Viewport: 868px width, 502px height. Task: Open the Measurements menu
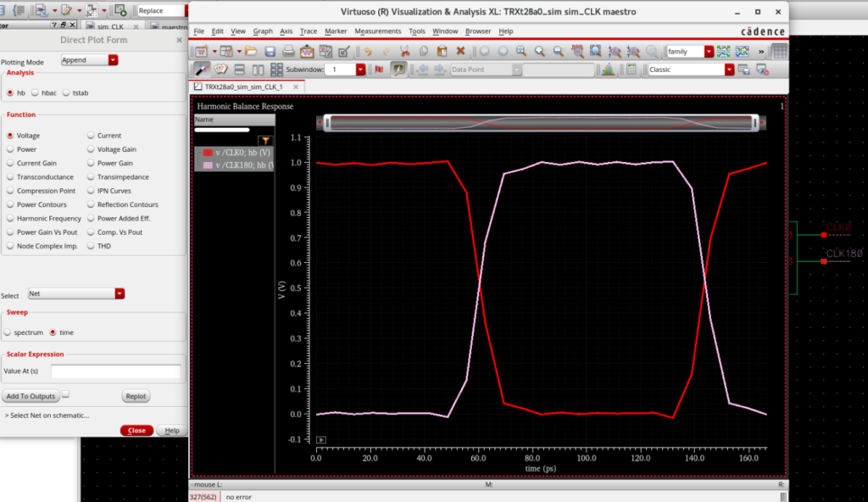(x=377, y=31)
